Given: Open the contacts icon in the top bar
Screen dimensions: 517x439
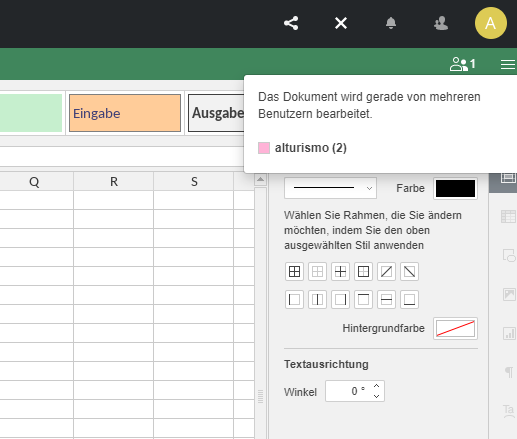Looking at the screenshot, I should point(441,23).
